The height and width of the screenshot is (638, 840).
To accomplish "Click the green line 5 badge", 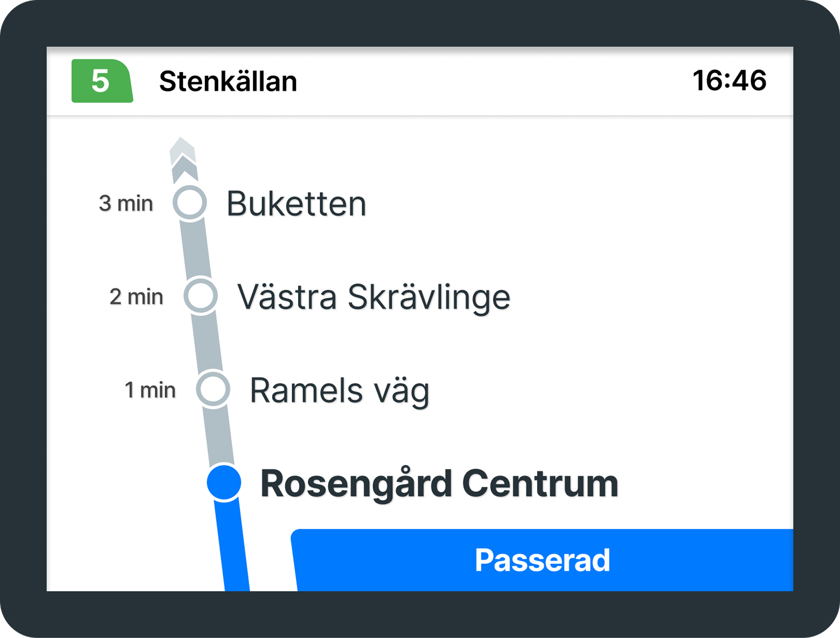I will (x=102, y=81).
